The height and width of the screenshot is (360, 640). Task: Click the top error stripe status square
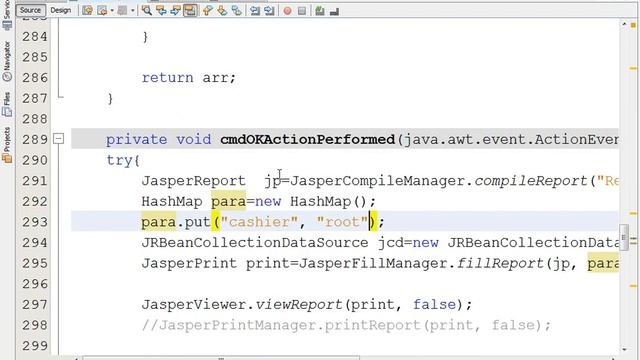click(x=633, y=25)
